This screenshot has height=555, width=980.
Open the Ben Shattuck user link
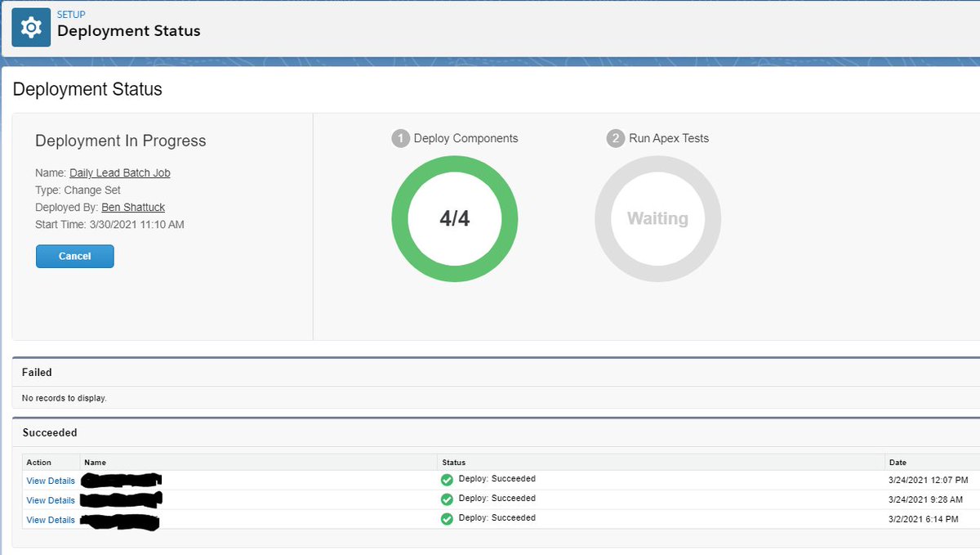(133, 208)
